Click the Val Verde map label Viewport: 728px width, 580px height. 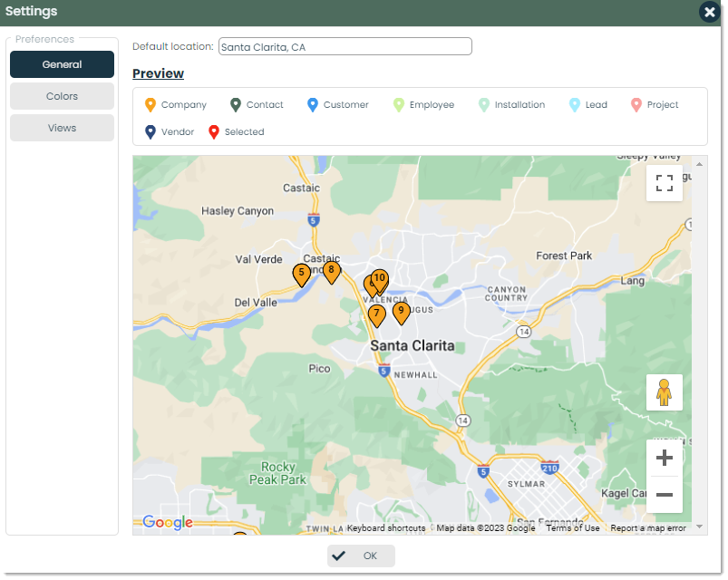[258, 259]
